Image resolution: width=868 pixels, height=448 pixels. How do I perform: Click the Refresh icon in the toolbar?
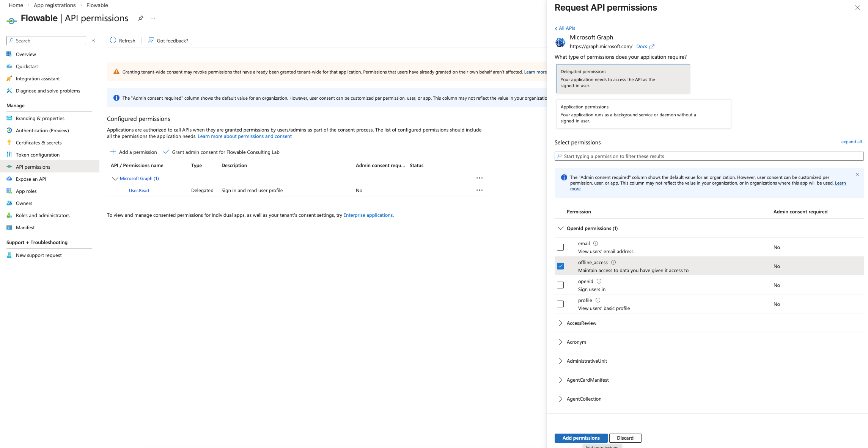click(113, 41)
